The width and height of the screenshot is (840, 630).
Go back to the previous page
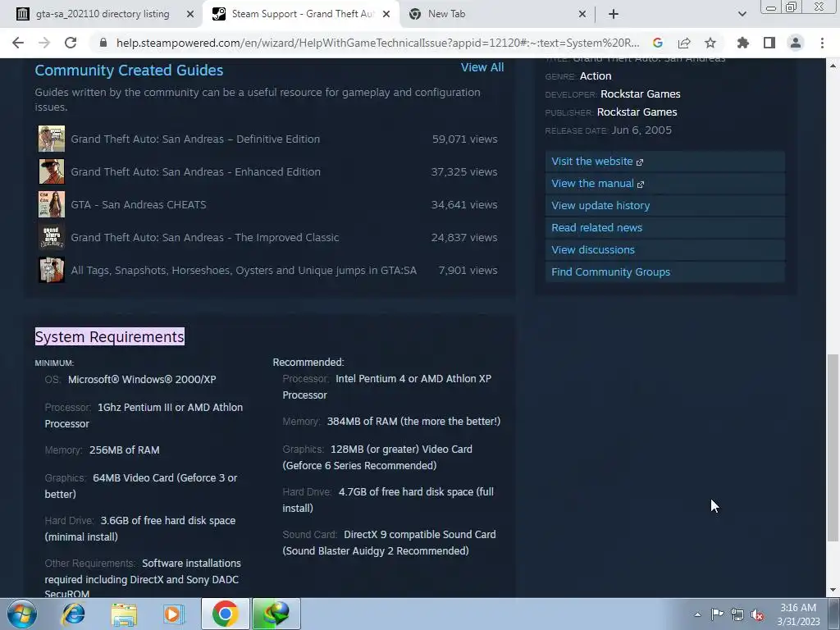point(18,43)
